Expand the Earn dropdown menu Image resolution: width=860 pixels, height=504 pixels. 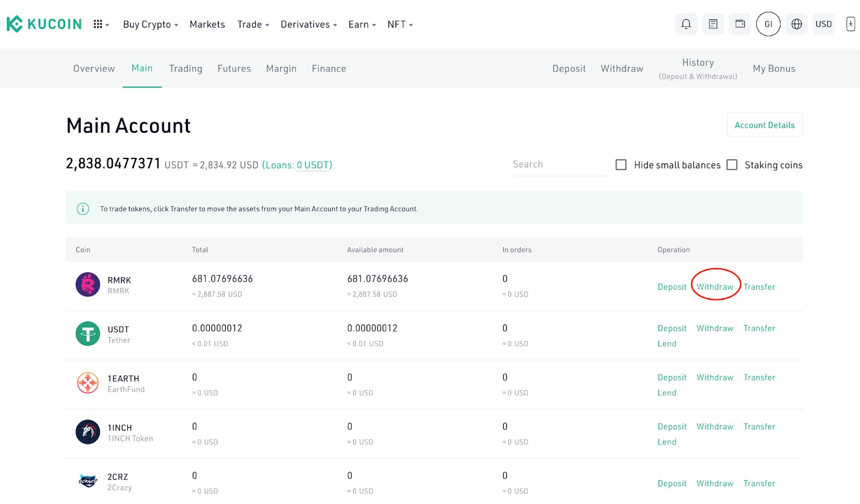(x=362, y=24)
